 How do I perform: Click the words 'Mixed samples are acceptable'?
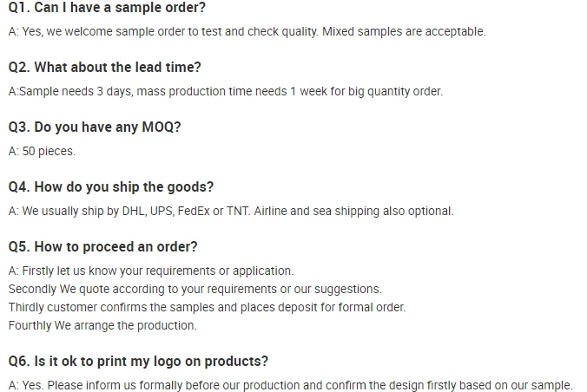tap(405, 32)
